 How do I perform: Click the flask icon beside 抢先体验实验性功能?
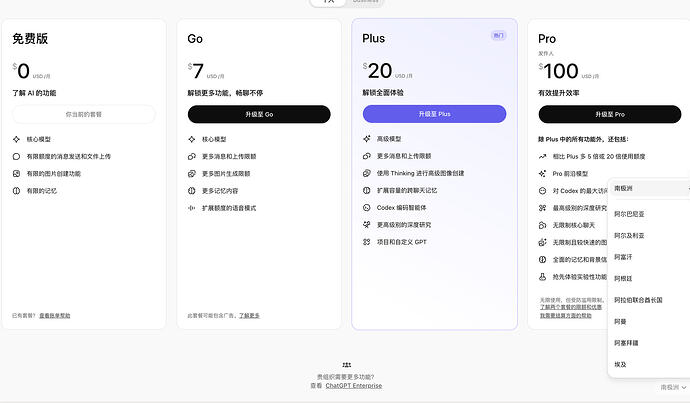coord(543,276)
